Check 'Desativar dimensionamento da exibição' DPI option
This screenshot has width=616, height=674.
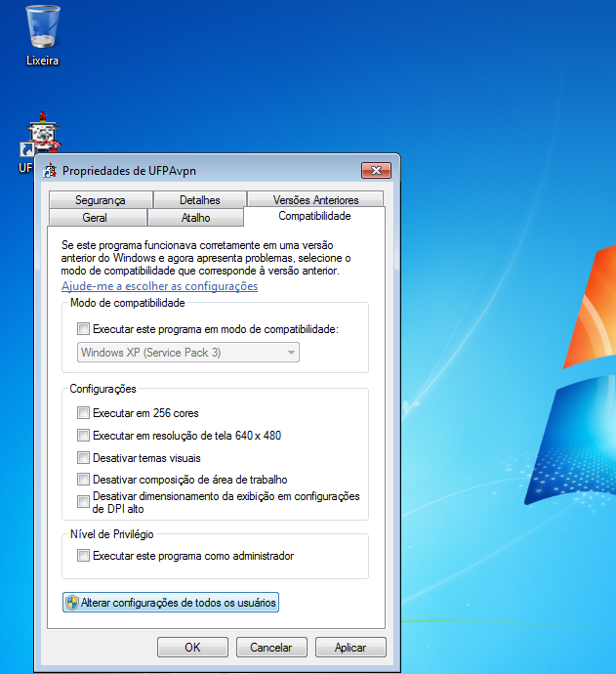[83, 502]
